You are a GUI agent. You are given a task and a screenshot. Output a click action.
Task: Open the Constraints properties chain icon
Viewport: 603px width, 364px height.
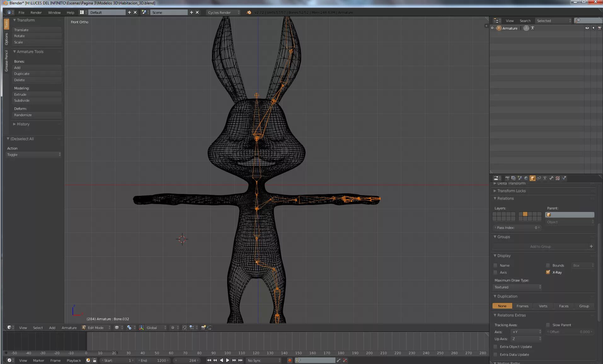[x=539, y=178]
